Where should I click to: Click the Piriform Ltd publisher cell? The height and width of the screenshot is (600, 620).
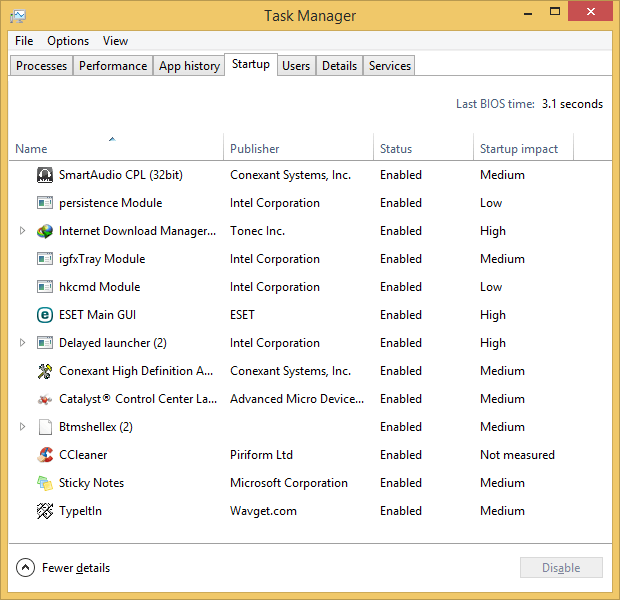[x=261, y=455]
